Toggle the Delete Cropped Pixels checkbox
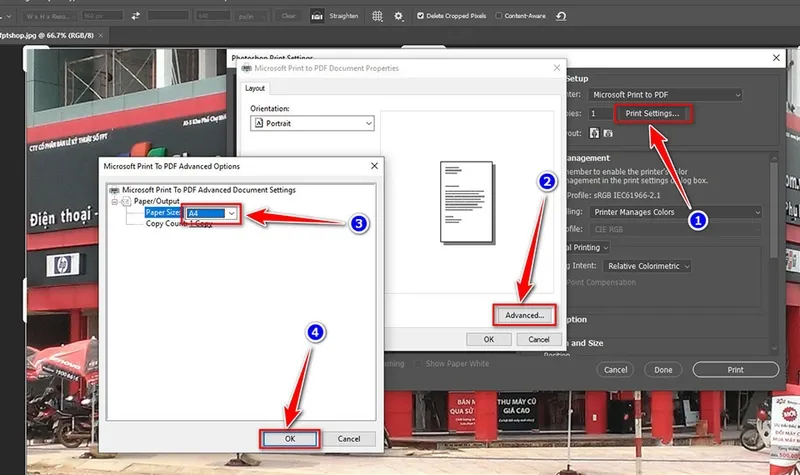 421,16
